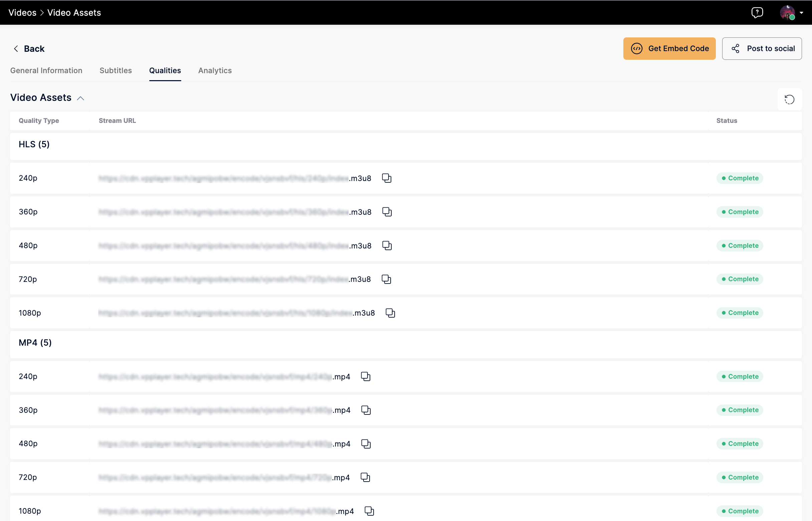Click the refresh icon in Video Assets panel
Screen dimensions: 812x521
(790, 99)
